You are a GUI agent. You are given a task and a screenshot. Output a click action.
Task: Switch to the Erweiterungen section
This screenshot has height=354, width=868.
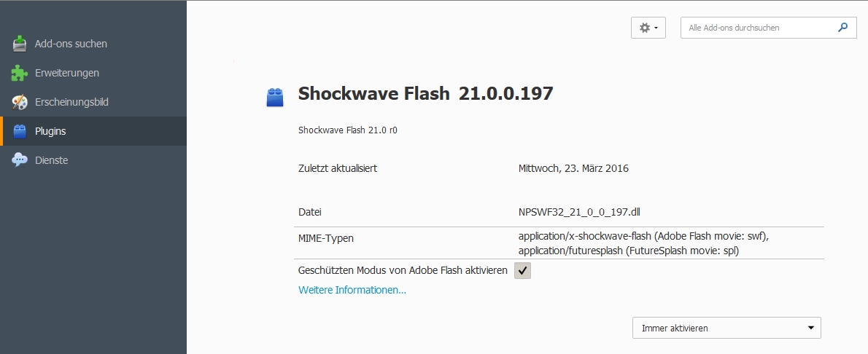tap(67, 73)
